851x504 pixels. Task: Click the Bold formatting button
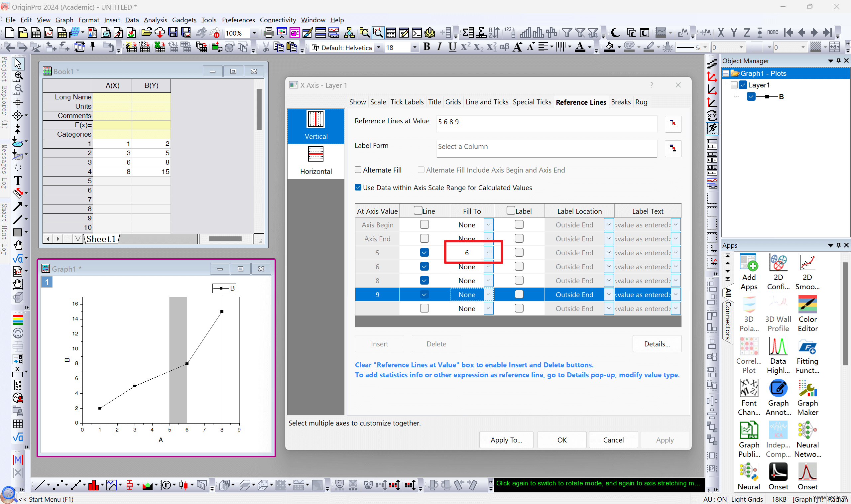[427, 47]
